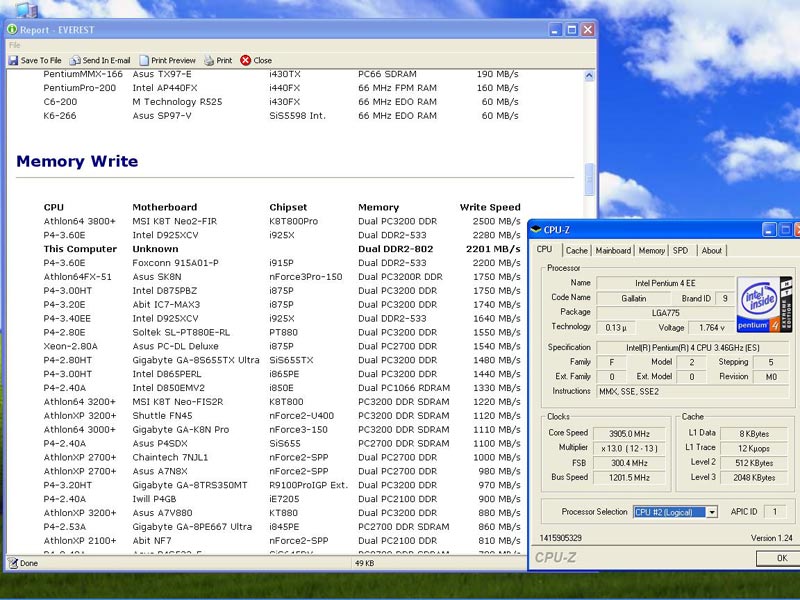Screen dimensions: 800x600
Task: Click the Core Speed field showing 3905.0 MHz
Action: pos(629,434)
